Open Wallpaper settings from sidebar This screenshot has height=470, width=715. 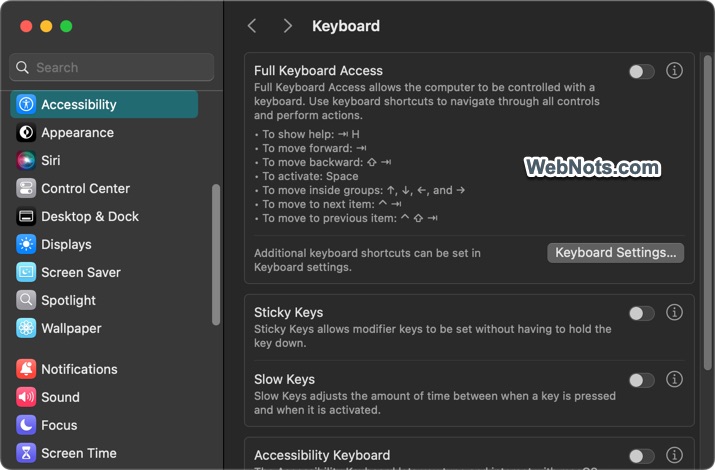tap(71, 328)
